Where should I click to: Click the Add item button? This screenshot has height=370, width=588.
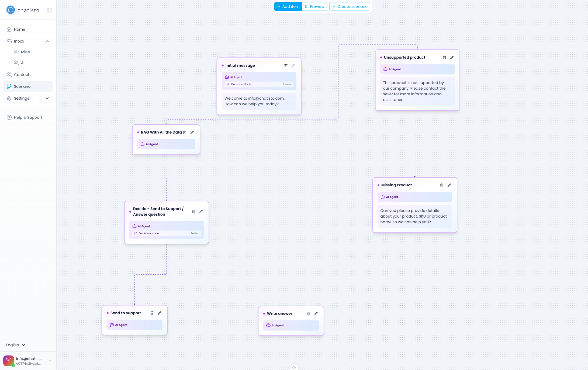click(288, 6)
